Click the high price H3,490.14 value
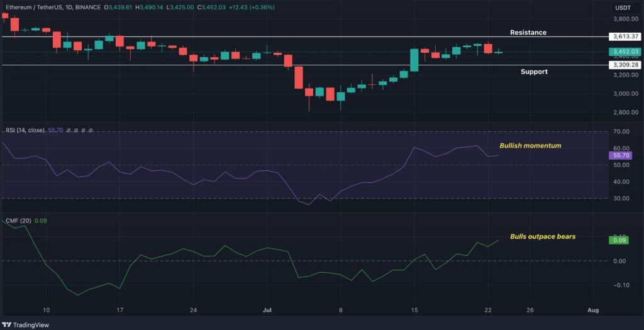The image size is (644, 330). point(148,8)
